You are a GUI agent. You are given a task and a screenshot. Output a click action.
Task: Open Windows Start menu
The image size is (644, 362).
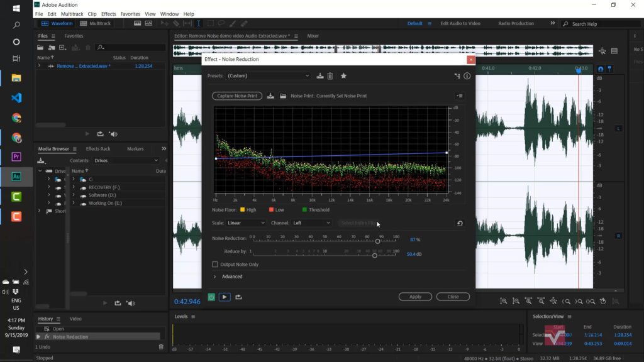coord(16,8)
